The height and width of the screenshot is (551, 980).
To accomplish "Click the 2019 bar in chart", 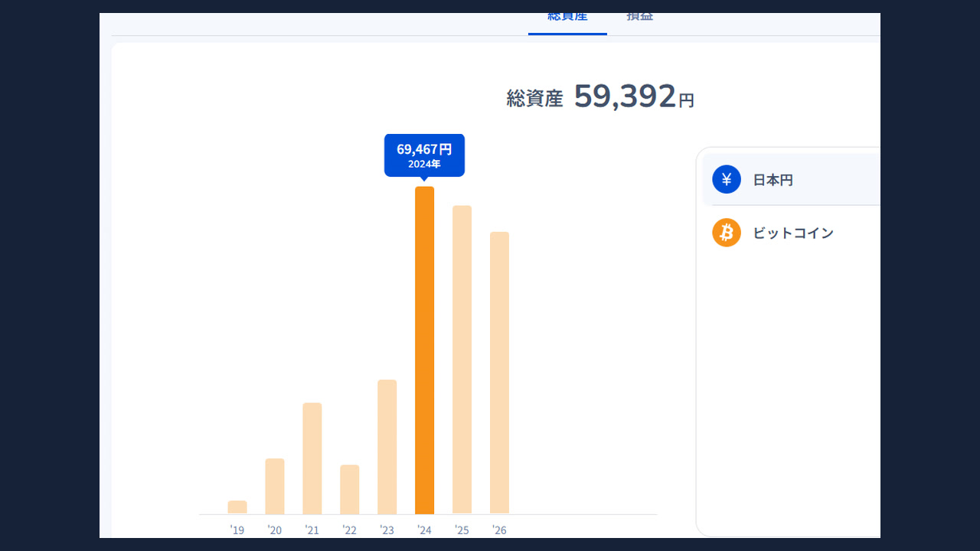I will (237, 507).
